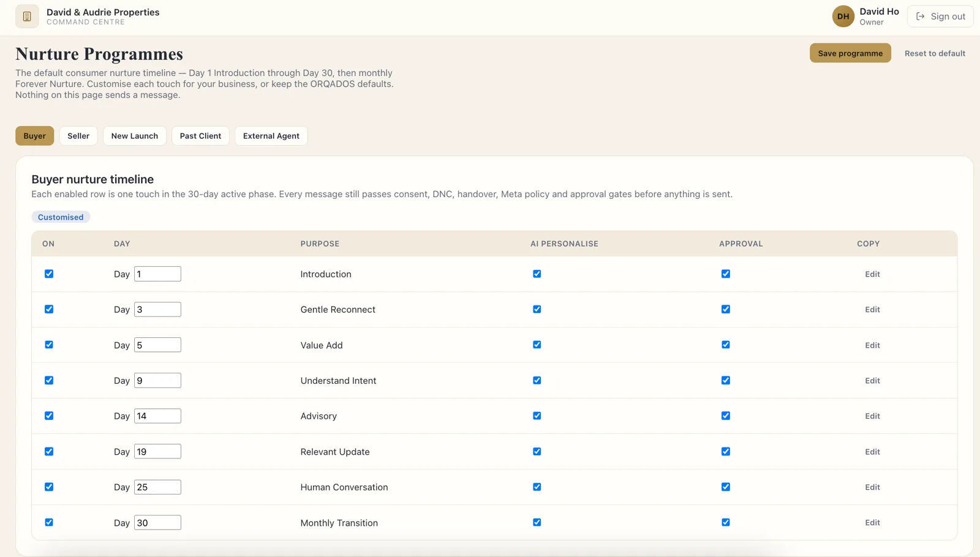Viewport: 980px width, 557px height.
Task: Open Edit for Gentle Reconnect copy
Action: coord(872,310)
